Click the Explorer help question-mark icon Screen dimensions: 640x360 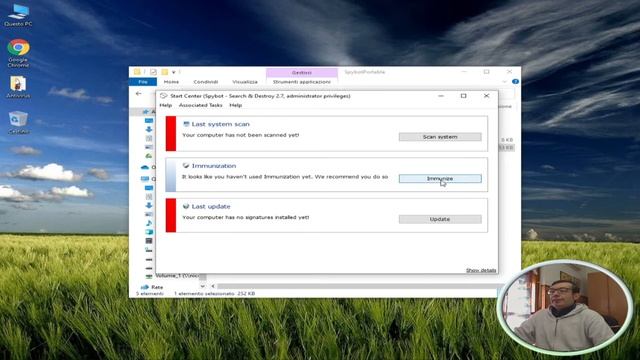click(515, 82)
